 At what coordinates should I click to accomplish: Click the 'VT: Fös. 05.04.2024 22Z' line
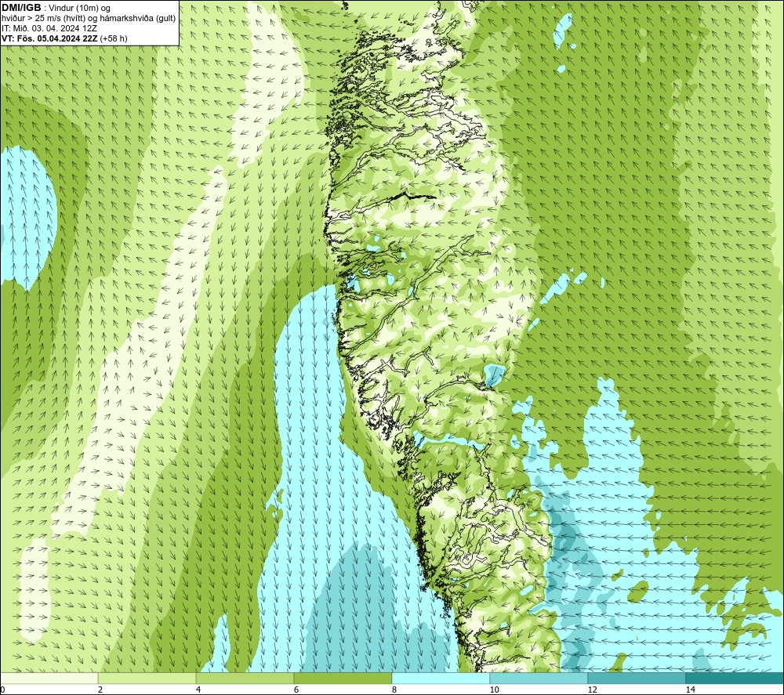pos(50,38)
